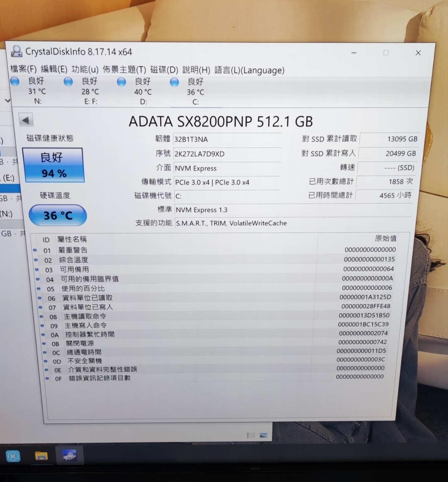This screenshot has height=482, width=448.
Task: Click the 屬性名稱 column header
Action: tap(72, 239)
